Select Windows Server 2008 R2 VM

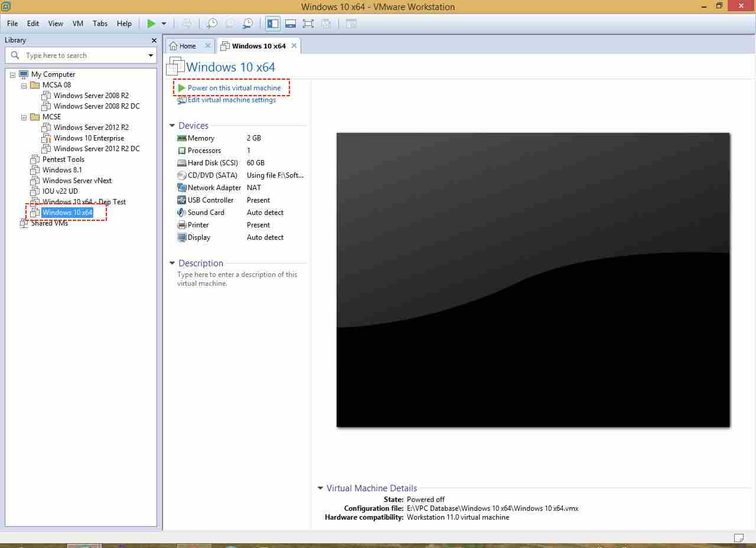click(x=91, y=96)
